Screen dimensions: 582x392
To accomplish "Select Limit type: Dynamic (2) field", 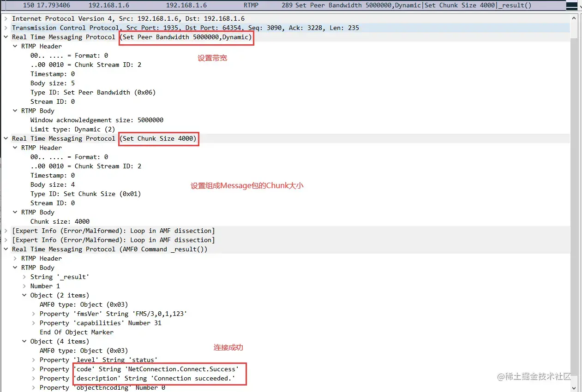I will [x=73, y=129].
